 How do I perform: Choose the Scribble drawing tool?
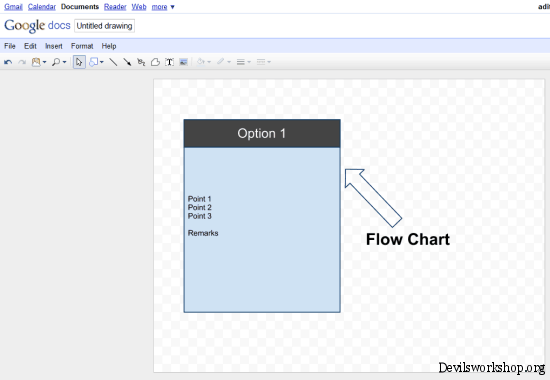141,62
